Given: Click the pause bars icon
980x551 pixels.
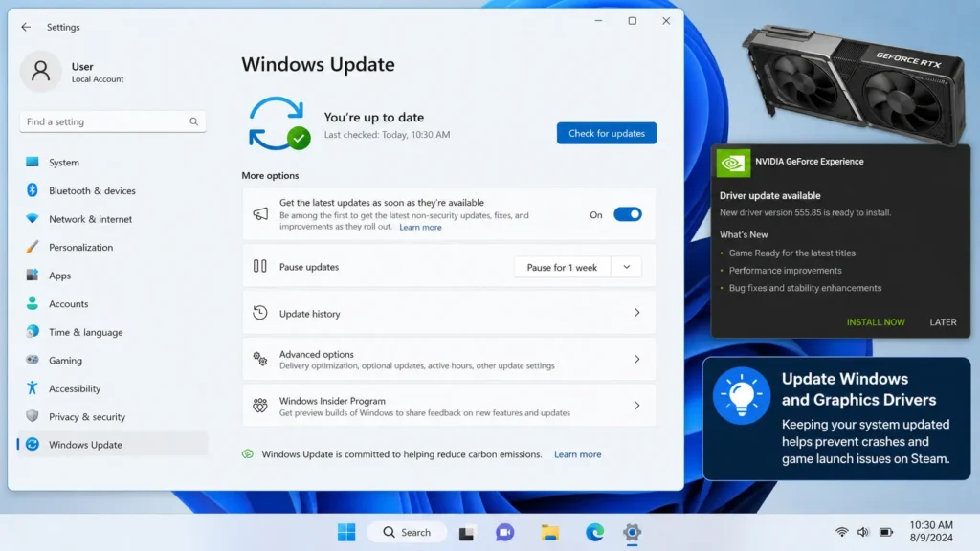Looking at the screenshot, I should tap(260, 266).
